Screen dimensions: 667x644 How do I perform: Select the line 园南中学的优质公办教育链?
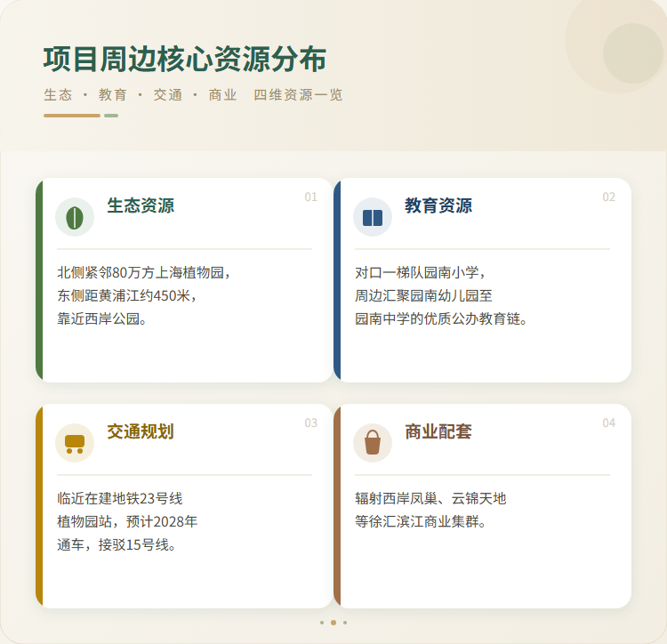pyautogui.click(x=441, y=318)
